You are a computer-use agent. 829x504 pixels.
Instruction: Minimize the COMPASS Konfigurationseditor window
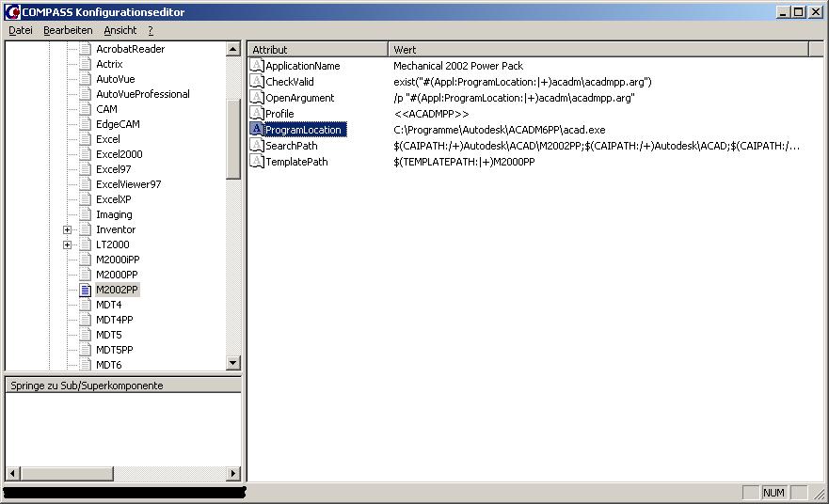click(x=784, y=11)
